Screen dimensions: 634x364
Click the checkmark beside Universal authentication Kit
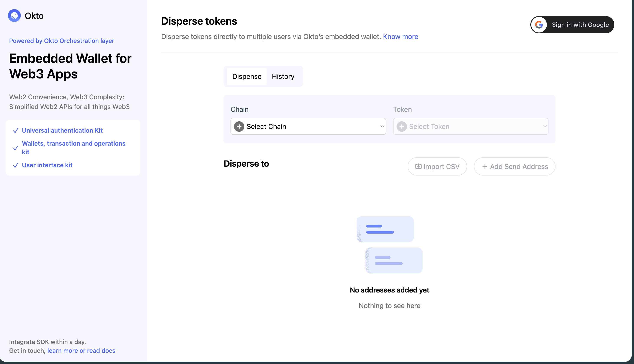point(15,130)
